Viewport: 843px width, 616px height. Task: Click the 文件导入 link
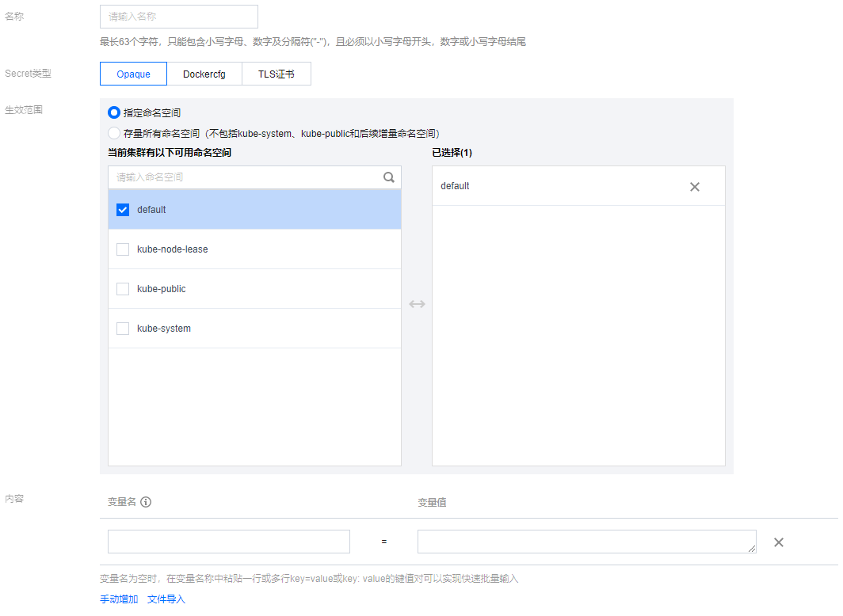(166, 599)
